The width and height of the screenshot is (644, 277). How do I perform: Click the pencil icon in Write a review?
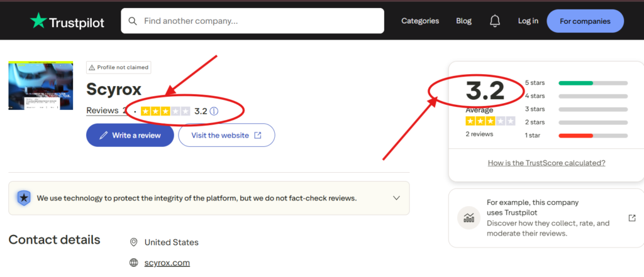pyautogui.click(x=104, y=135)
